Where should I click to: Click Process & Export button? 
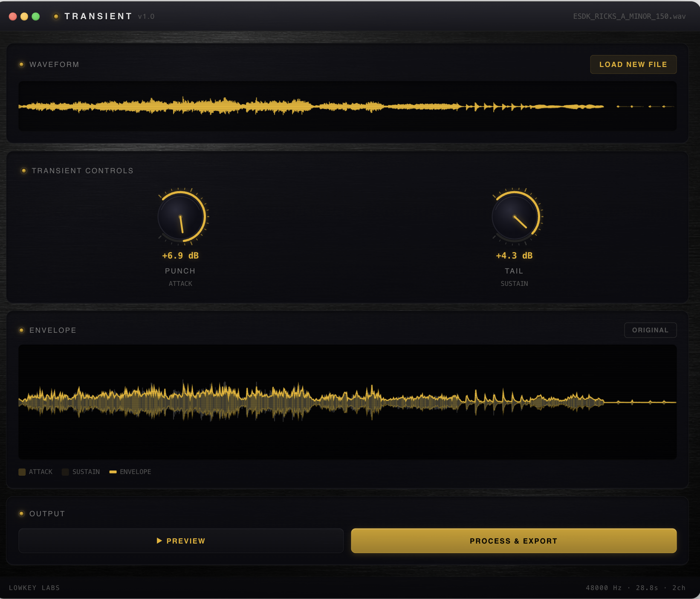point(513,541)
